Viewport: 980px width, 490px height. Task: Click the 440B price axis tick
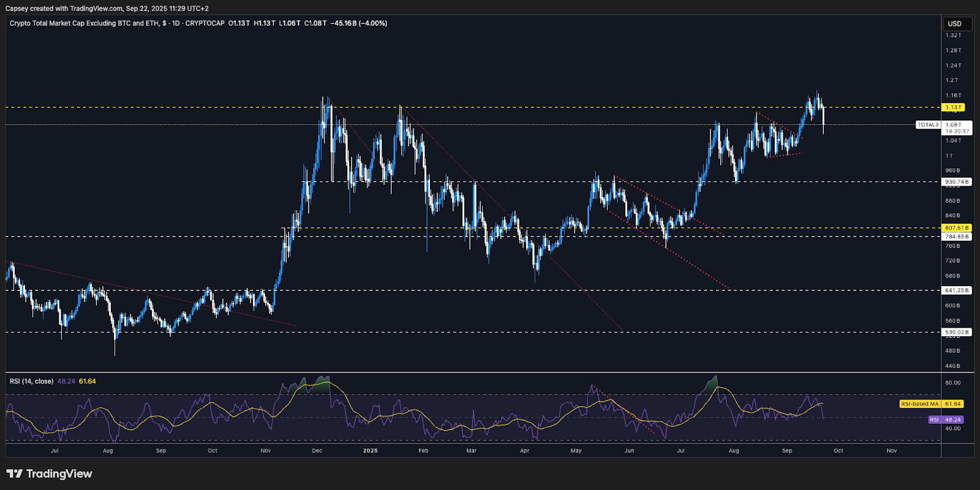pyautogui.click(x=952, y=366)
